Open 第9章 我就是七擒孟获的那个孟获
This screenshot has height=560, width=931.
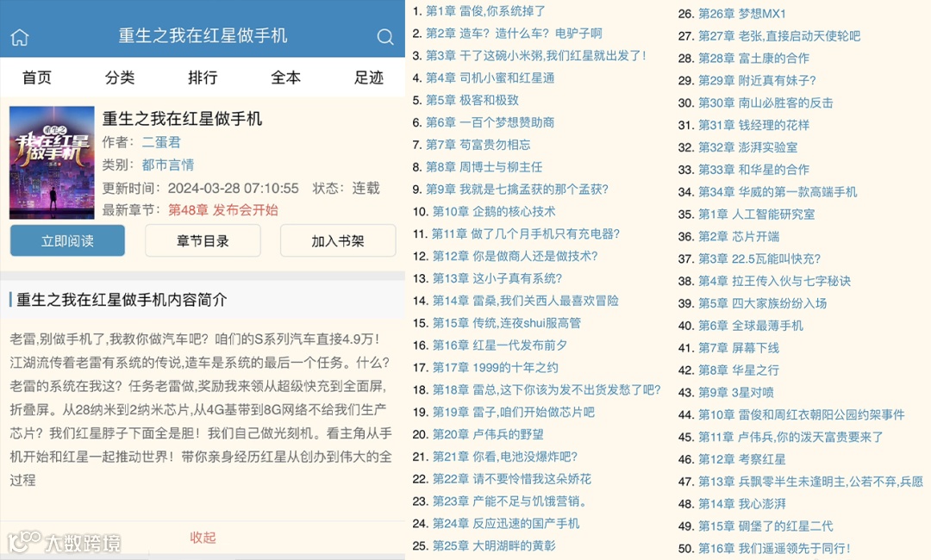pos(517,190)
